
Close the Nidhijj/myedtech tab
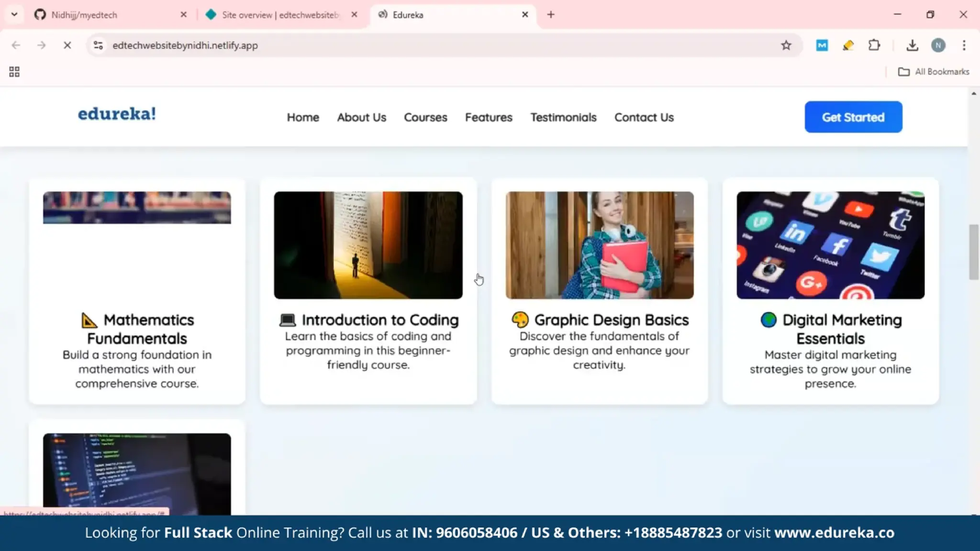(x=183, y=15)
